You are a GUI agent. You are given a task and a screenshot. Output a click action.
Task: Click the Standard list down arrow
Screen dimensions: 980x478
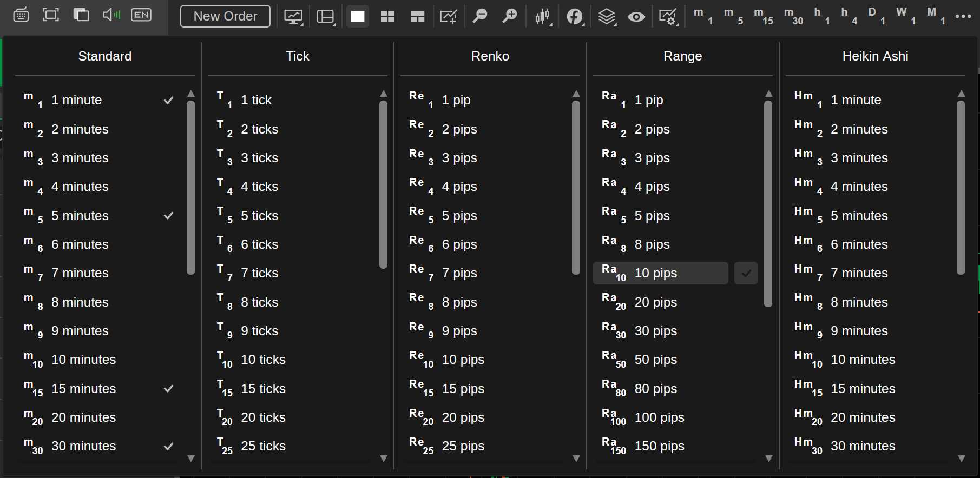[x=190, y=458]
